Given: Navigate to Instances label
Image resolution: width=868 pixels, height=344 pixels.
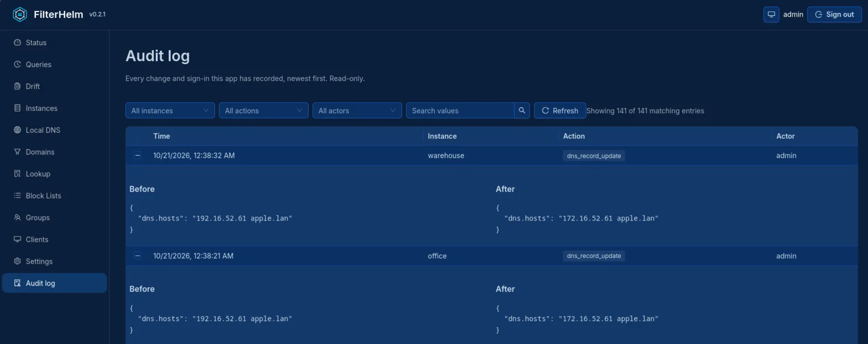Looking at the screenshot, I should (x=42, y=108).
